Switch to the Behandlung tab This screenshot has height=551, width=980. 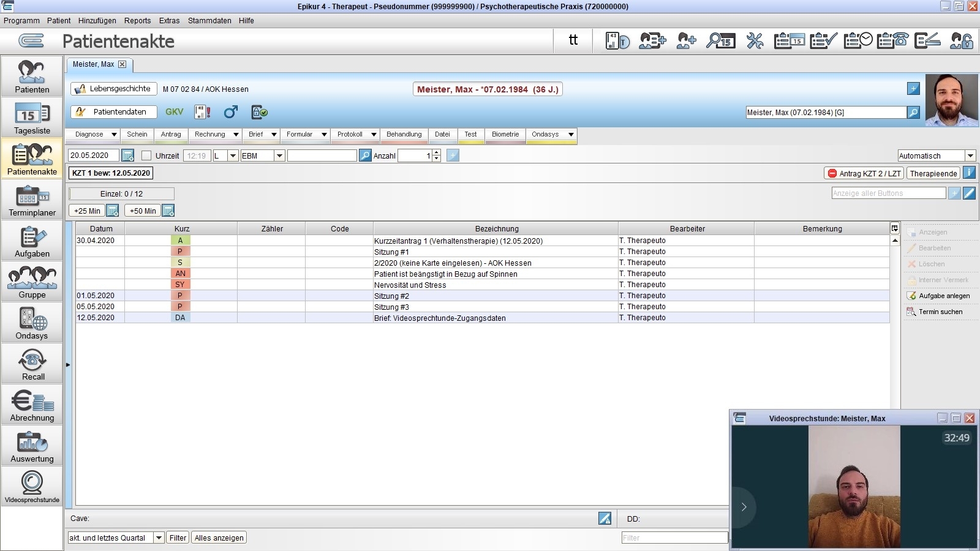(404, 135)
